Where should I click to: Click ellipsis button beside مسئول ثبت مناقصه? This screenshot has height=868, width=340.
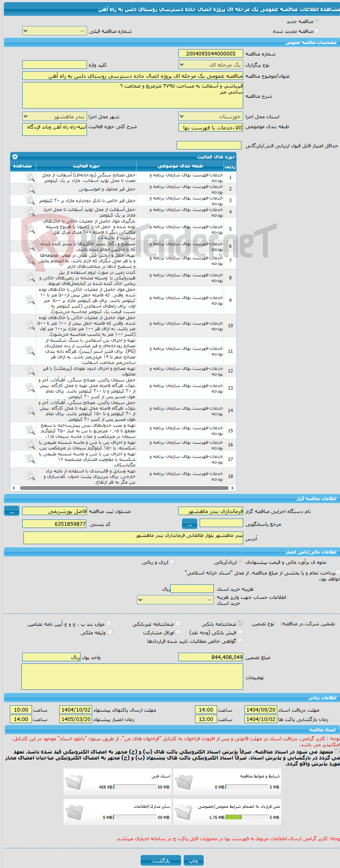coord(12,511)
